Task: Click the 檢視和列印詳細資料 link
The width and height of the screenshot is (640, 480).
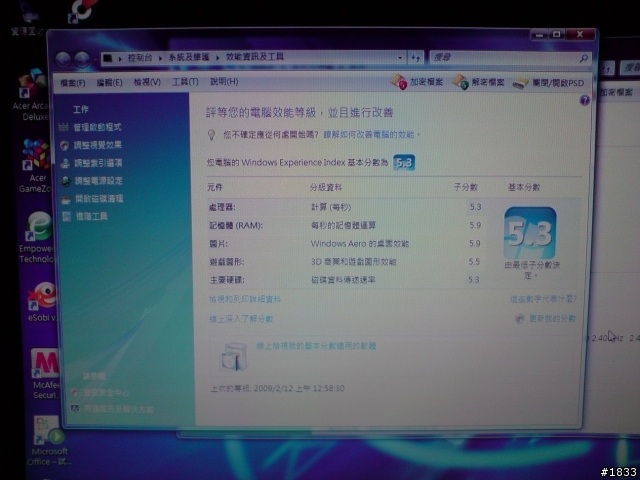Action: click(x=245, y=299)
